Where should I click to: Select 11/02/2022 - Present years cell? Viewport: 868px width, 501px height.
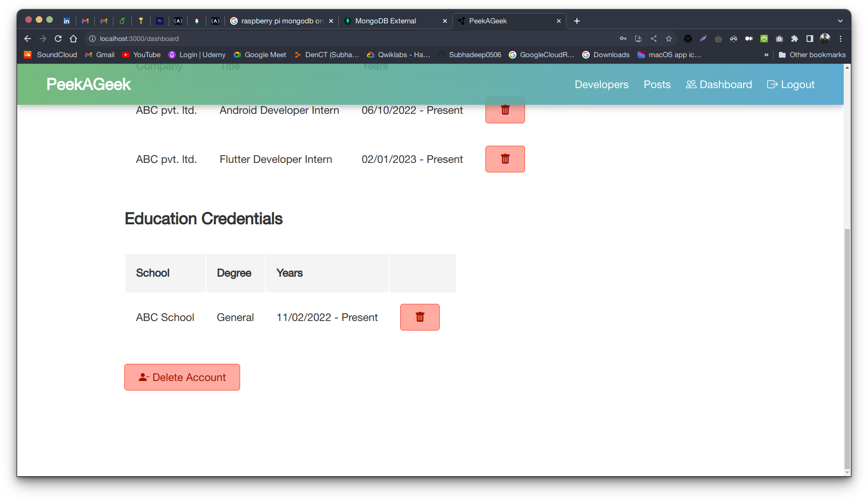(327, 317)
